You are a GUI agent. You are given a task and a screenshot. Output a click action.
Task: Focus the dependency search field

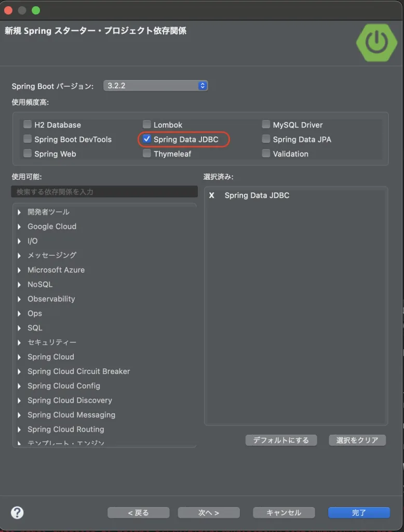104,192
